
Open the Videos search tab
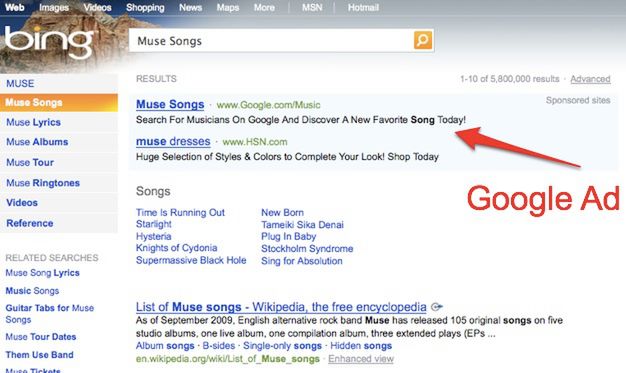point(97,8)
